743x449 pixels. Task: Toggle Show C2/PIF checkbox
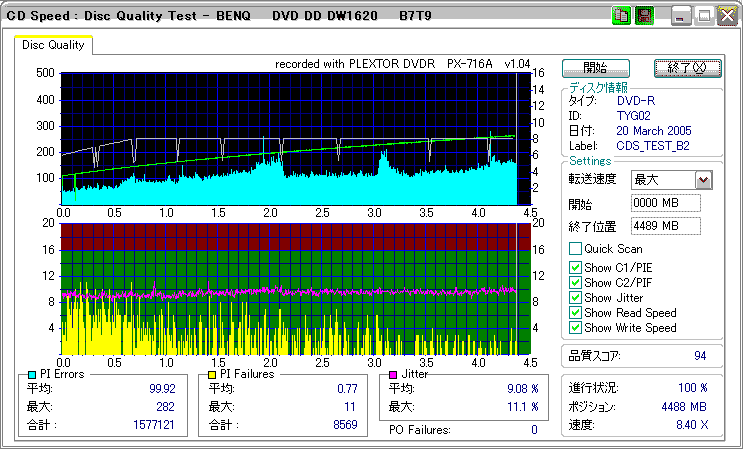pos(575,283)
